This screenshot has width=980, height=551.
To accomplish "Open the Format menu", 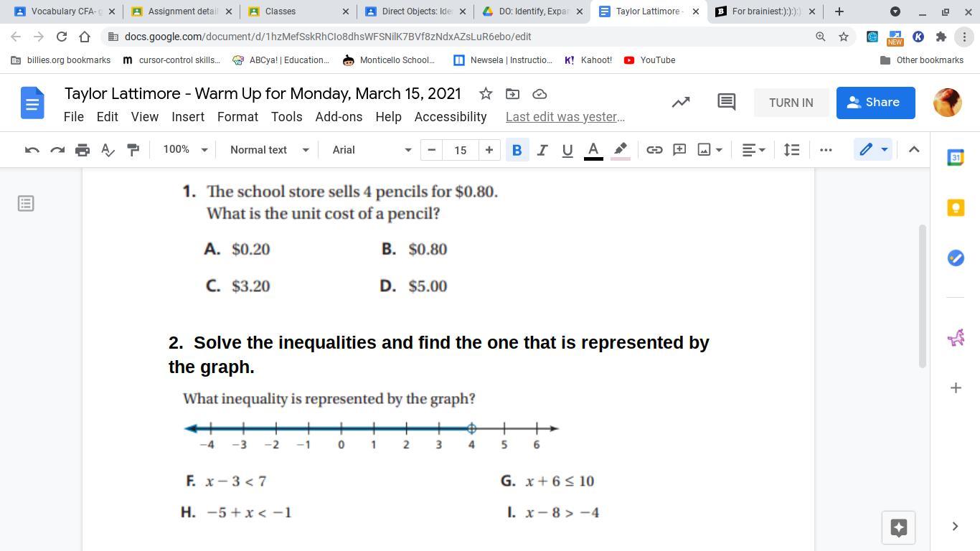I will coord(237,117).
